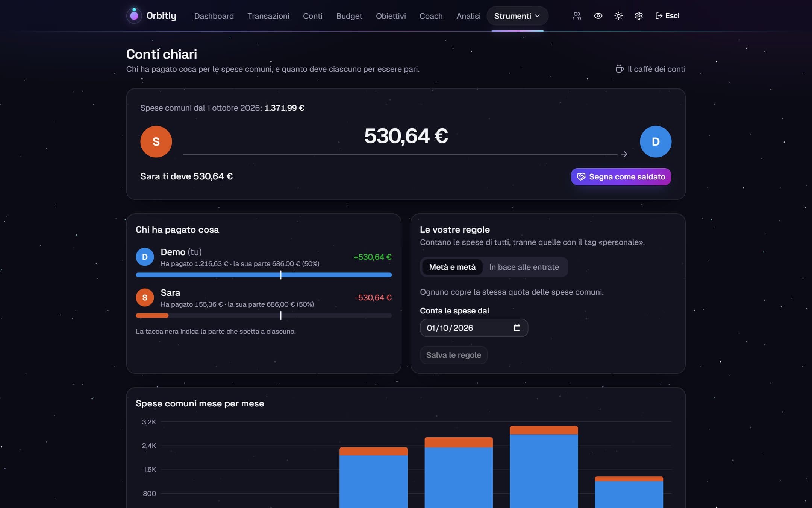Click Sara's orange S avatar in summary
Viewport: 812px width, 508px height.
[156, 141]
